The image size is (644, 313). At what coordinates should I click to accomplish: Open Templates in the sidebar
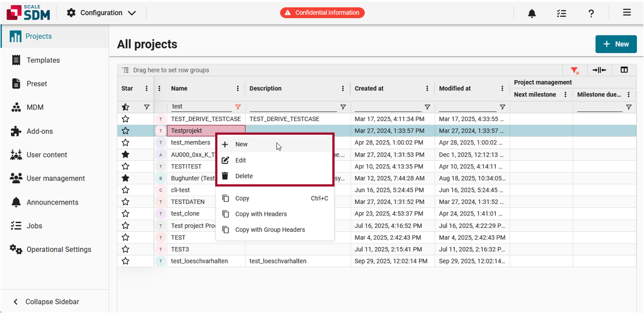(43, 60)
